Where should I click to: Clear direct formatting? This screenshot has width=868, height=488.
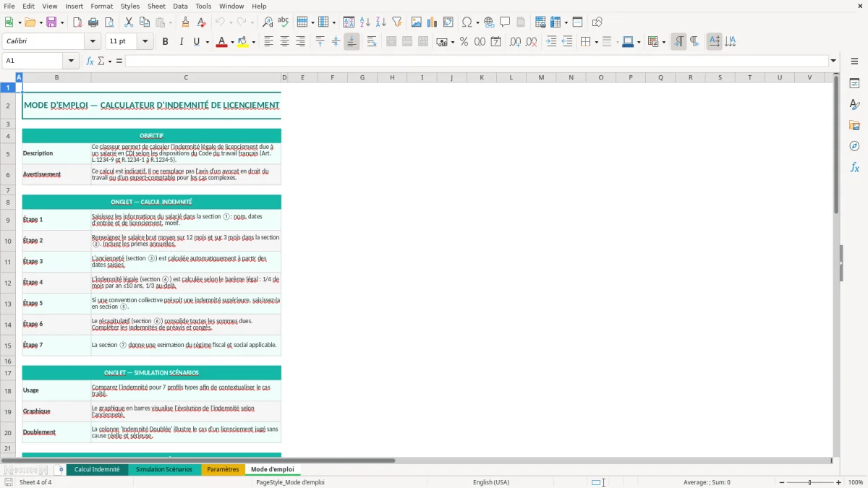coord(200,22)
